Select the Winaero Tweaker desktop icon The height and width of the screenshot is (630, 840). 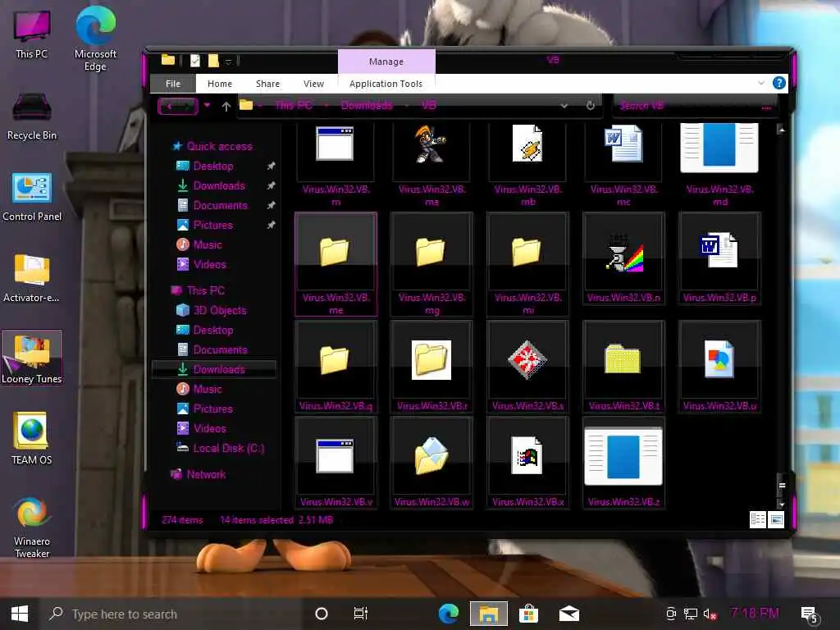click(x=32, y=527)
